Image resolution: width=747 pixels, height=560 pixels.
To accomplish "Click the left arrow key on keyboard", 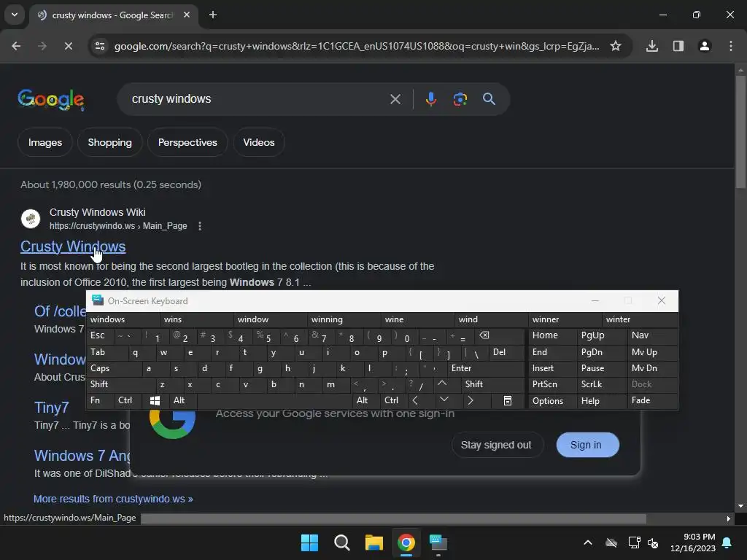I will point(415,400).
